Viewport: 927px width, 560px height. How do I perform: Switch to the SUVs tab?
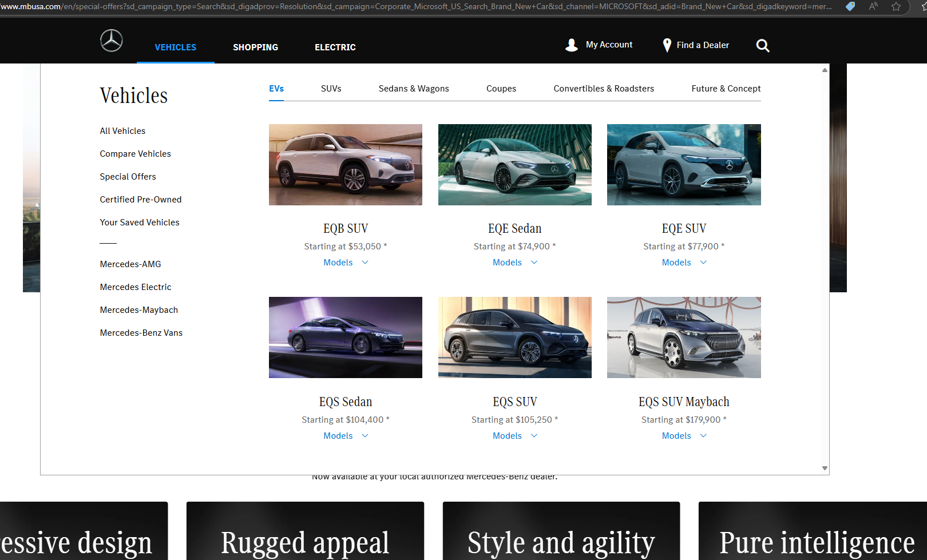coord(331,89)
